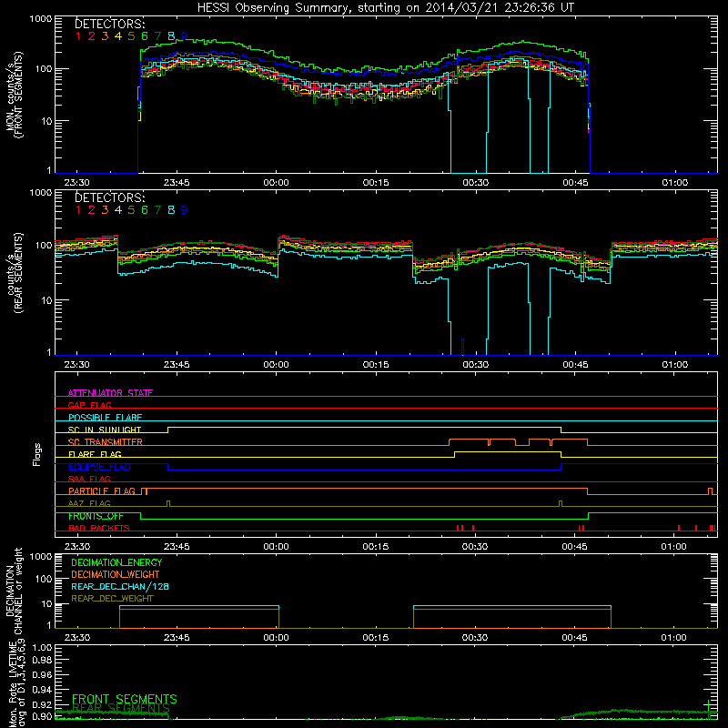Image resolution: width=728 pixels, height=728 pixels.
Task: Click the 00:15 tick on flags plot
Action: click(376, 547)
